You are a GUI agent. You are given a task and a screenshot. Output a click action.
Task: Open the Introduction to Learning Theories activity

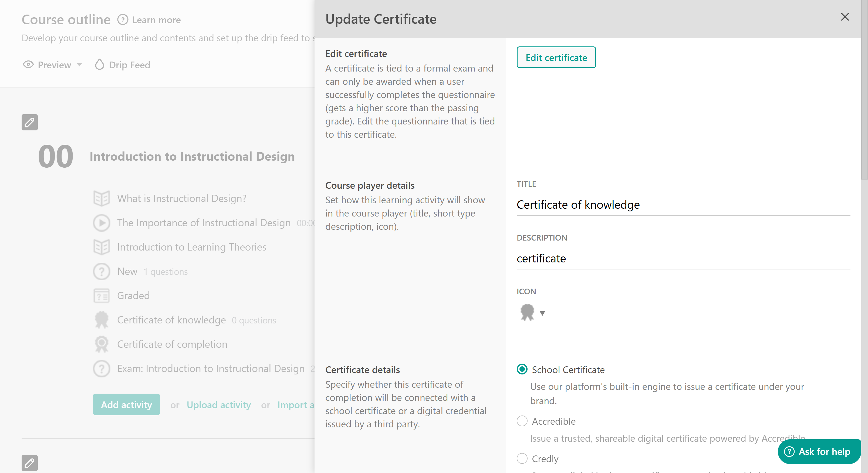[191, 247]
